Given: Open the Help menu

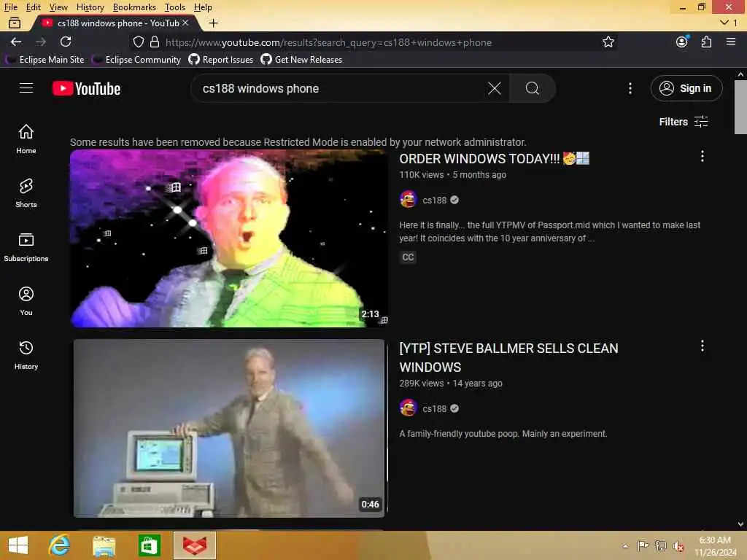Looking at the screenshot, I should [203, 7].
